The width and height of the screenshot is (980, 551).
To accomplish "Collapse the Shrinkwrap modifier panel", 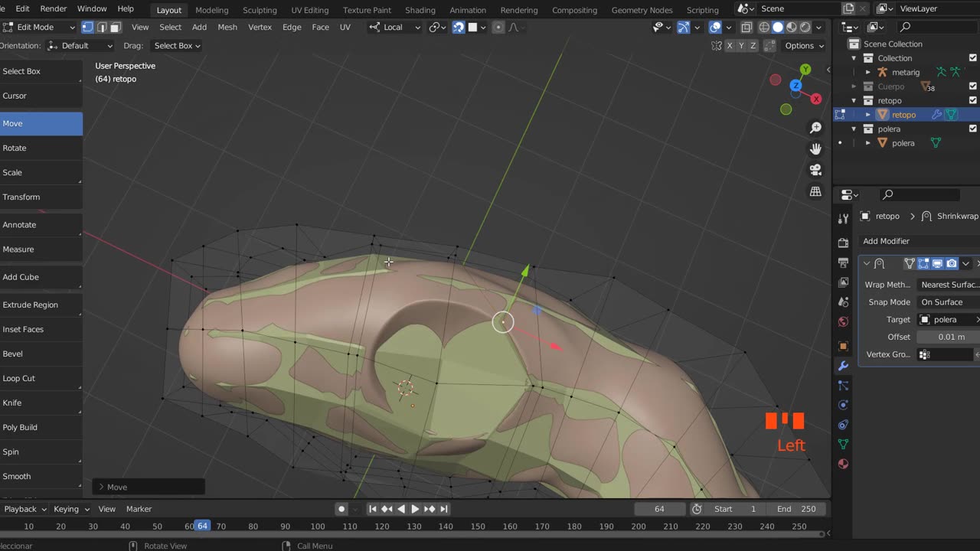I will (x=867, y=263).
